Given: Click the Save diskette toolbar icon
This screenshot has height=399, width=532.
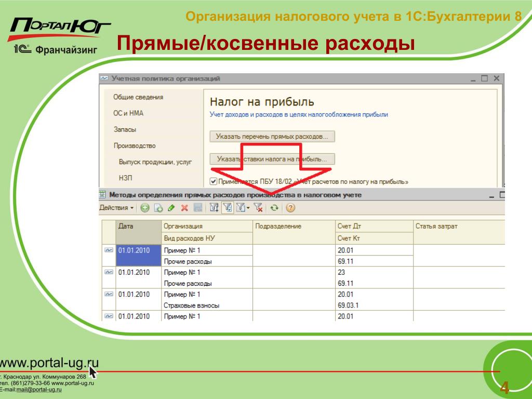Looking at the screenshot, I should [x=198, y=208].
